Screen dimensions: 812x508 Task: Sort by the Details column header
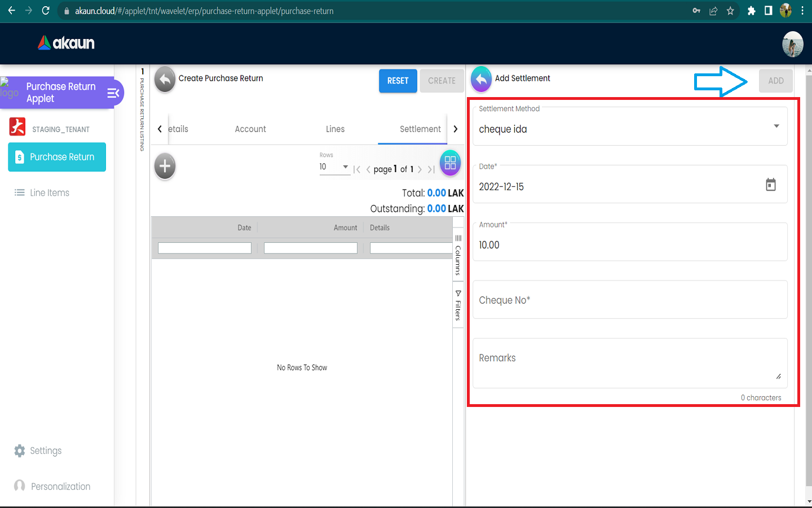pyautogui.click(x=379, y=228)
